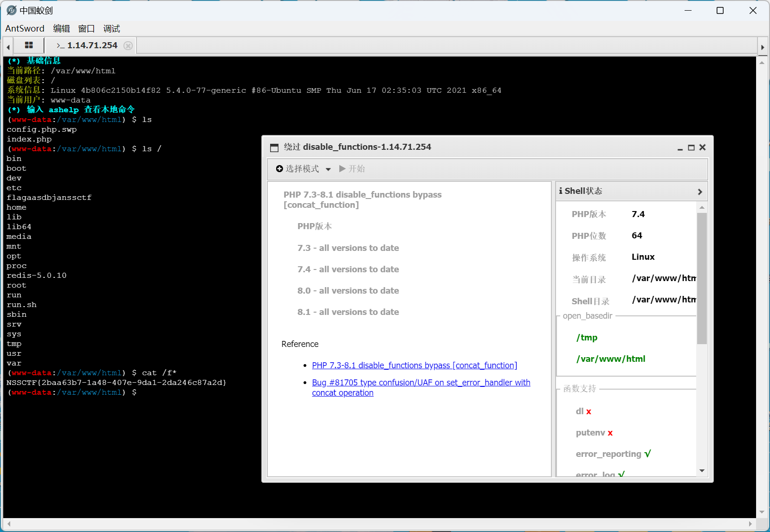Click the flagaasdbjanssctf directory entry
Screen dimensions: 770x532
pos(49,198)
